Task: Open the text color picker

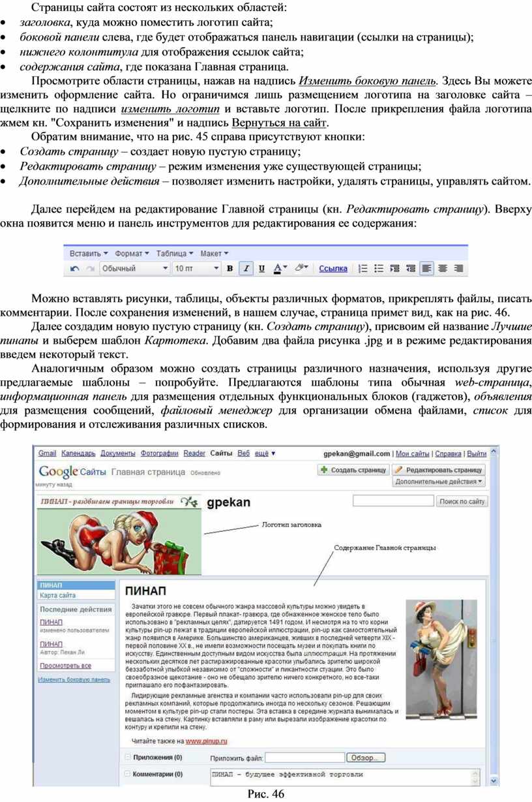Action: [280, 268]
